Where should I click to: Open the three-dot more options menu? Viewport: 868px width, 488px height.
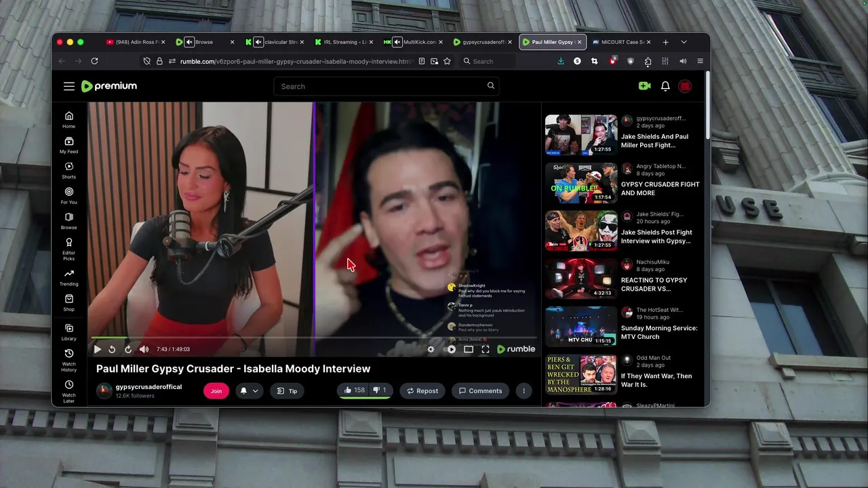tap(524, 390)
